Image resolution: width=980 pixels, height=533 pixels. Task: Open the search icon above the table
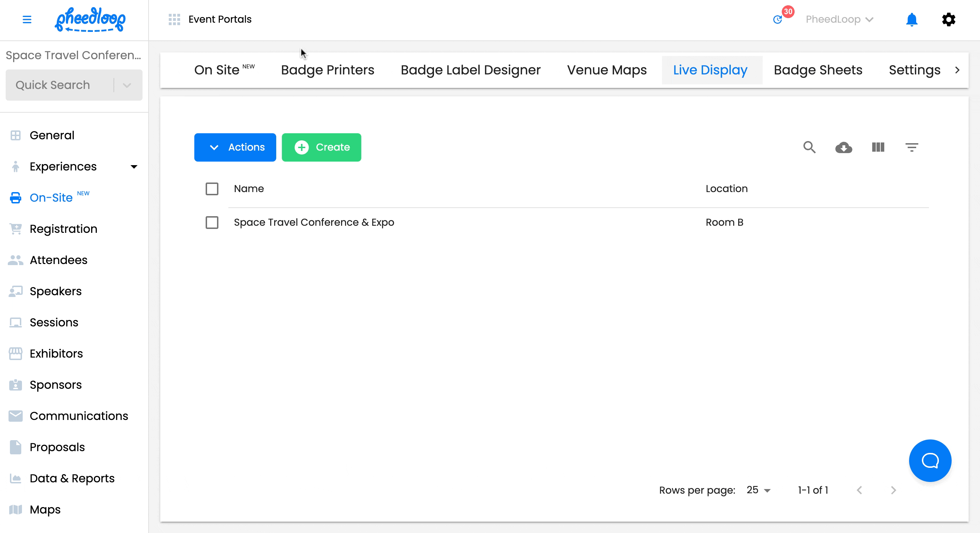[809, 147]
